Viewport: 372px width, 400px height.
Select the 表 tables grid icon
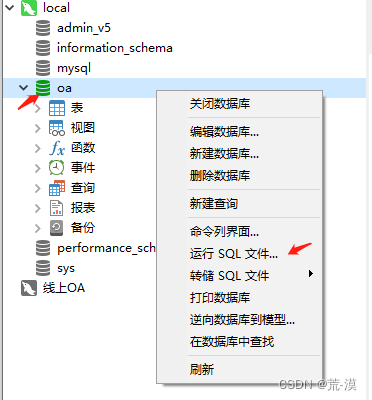tap(57, 108)
